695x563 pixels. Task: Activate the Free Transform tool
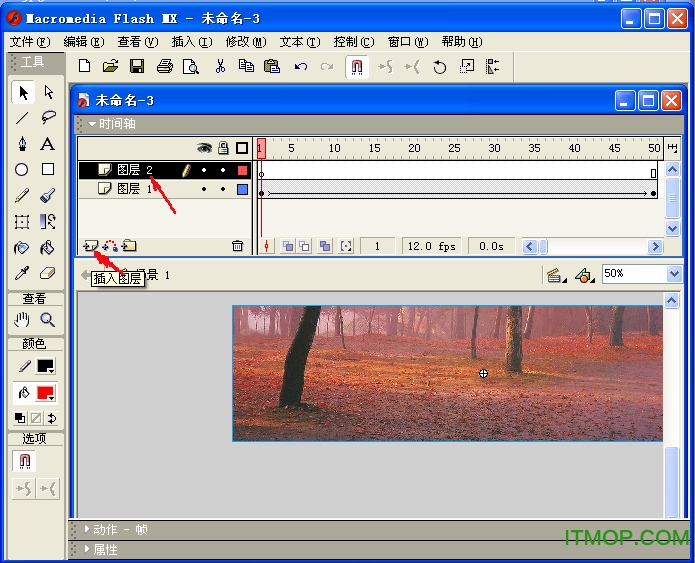coord(22,221)
